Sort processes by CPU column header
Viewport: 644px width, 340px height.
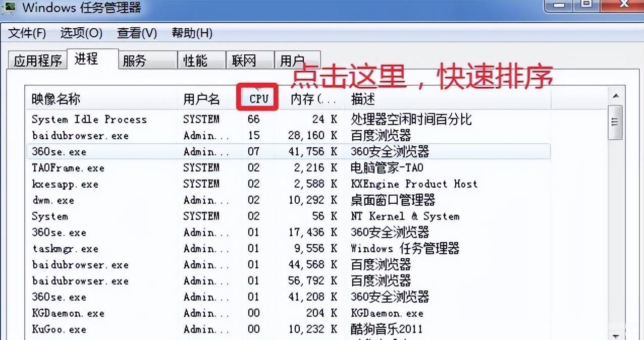(258, 99)
